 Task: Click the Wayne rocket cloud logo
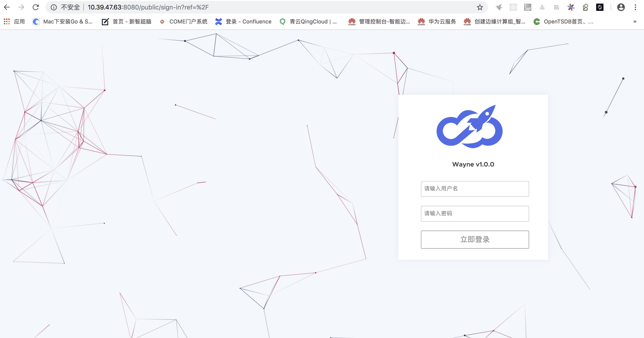click(x=470, y=126)
